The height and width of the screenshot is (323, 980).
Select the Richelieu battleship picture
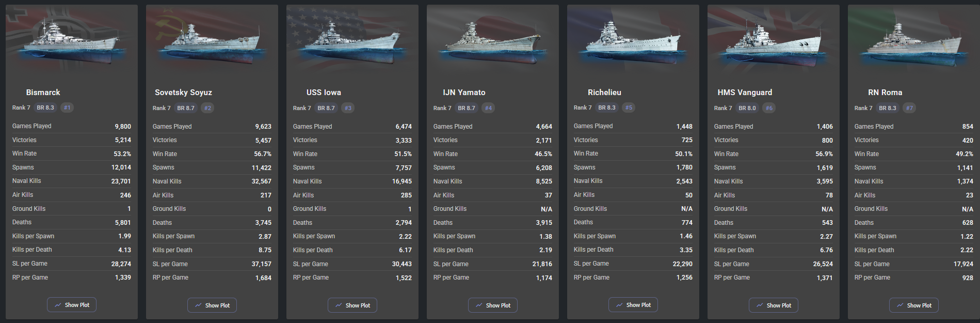click(x=633, y=40)
